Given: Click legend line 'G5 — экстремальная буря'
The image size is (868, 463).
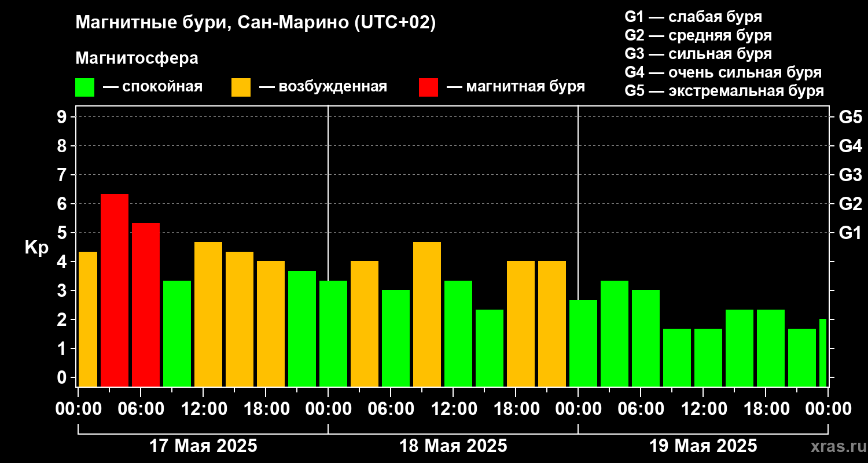Looking at the screenshot, I should click(724, 91).
